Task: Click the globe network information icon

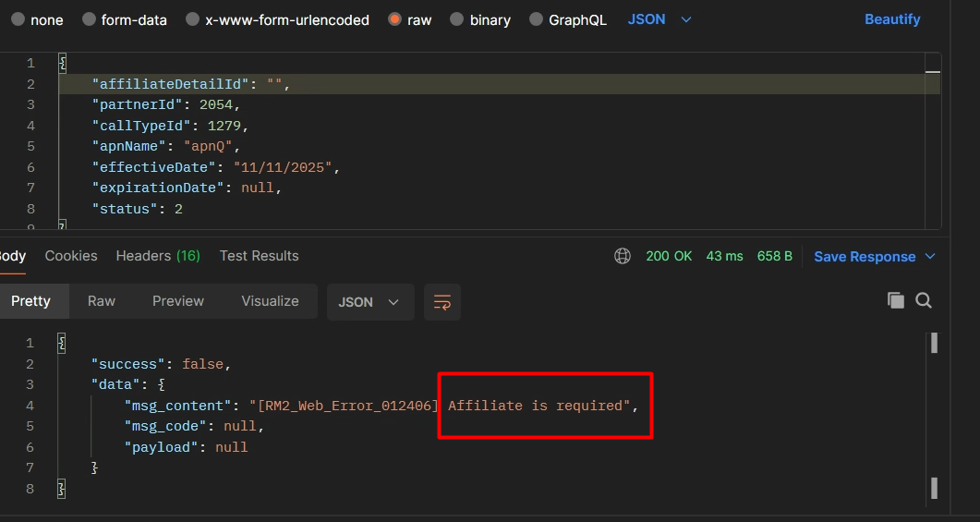Action: [x=623, y=256]
